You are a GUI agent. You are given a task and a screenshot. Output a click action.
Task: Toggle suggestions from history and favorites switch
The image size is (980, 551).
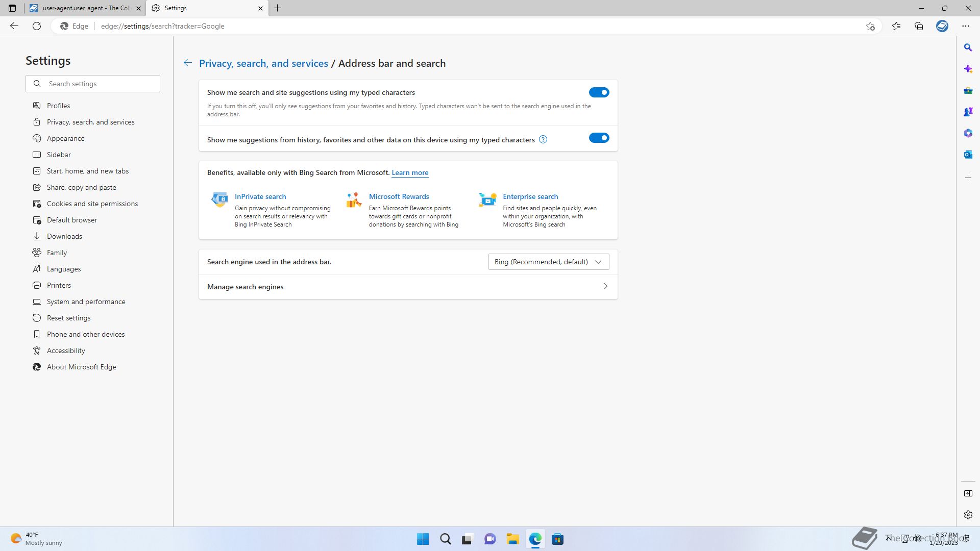click(x=599, y=138)
